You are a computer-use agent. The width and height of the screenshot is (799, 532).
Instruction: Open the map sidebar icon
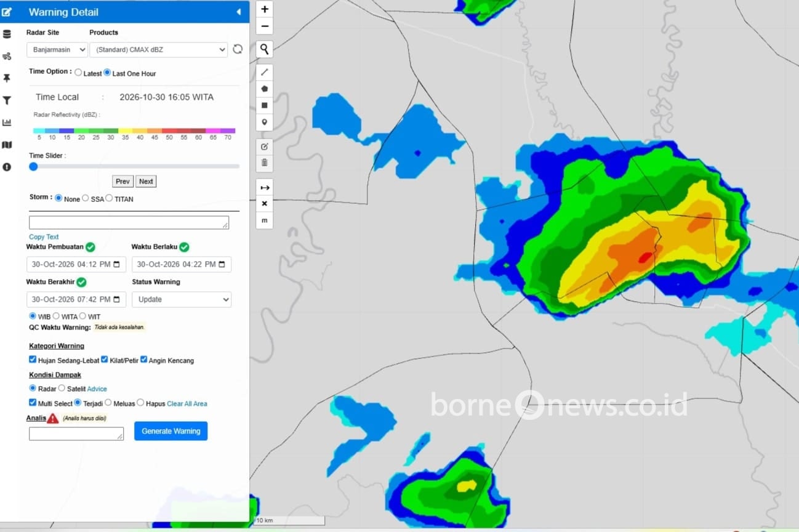pos(7,145)
